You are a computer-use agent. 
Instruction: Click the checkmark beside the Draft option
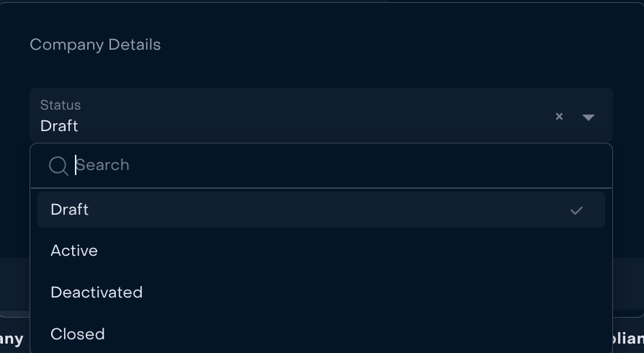pyautogui.click(x=576, y=210)
